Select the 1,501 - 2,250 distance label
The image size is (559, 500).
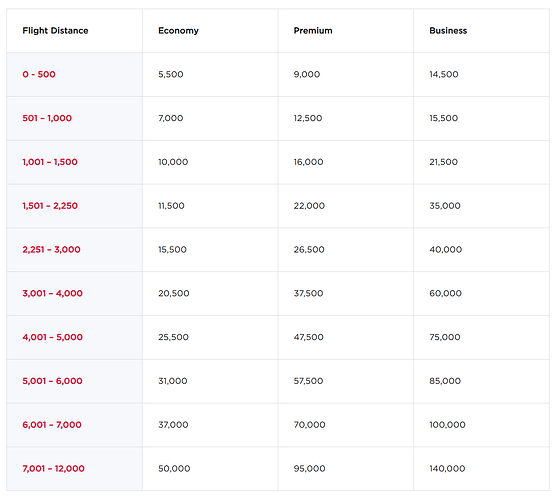click(50, 206)
